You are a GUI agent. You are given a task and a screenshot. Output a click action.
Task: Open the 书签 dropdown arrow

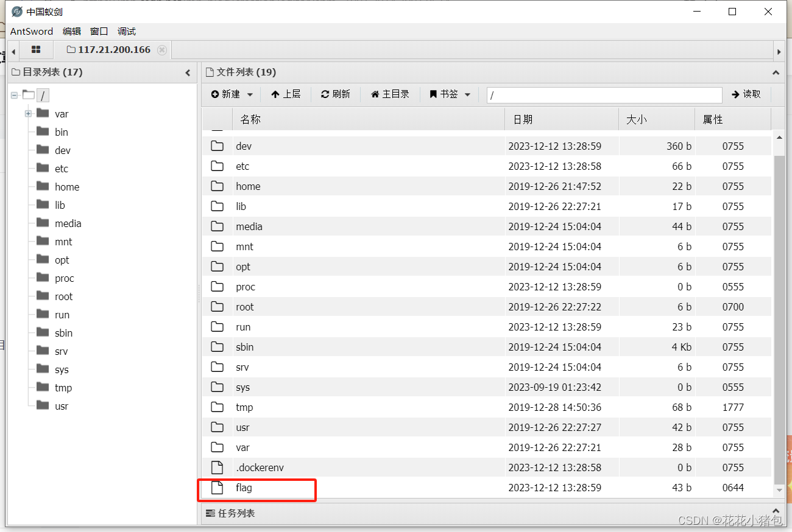tap(467, 94)
